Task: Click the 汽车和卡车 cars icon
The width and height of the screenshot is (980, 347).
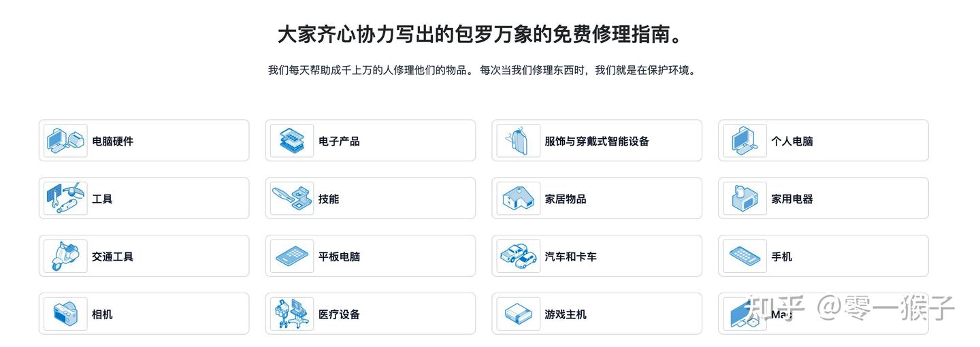Action: 519,257
